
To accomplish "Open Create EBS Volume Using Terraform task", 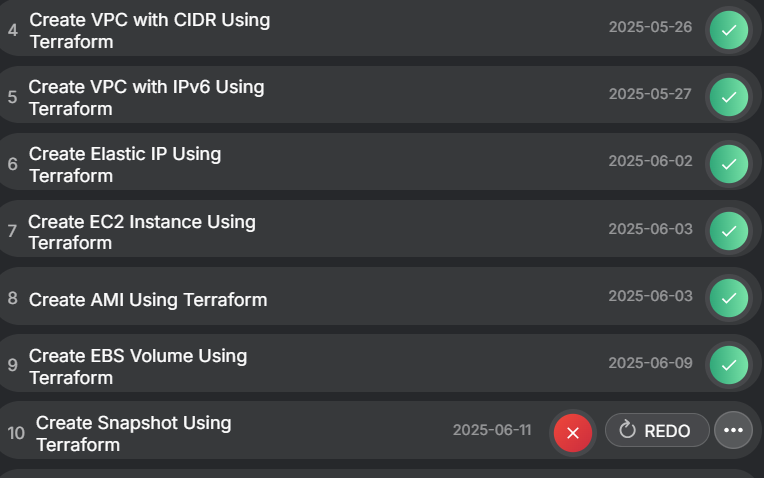I will pyautogui.click(x=138, y=367).
